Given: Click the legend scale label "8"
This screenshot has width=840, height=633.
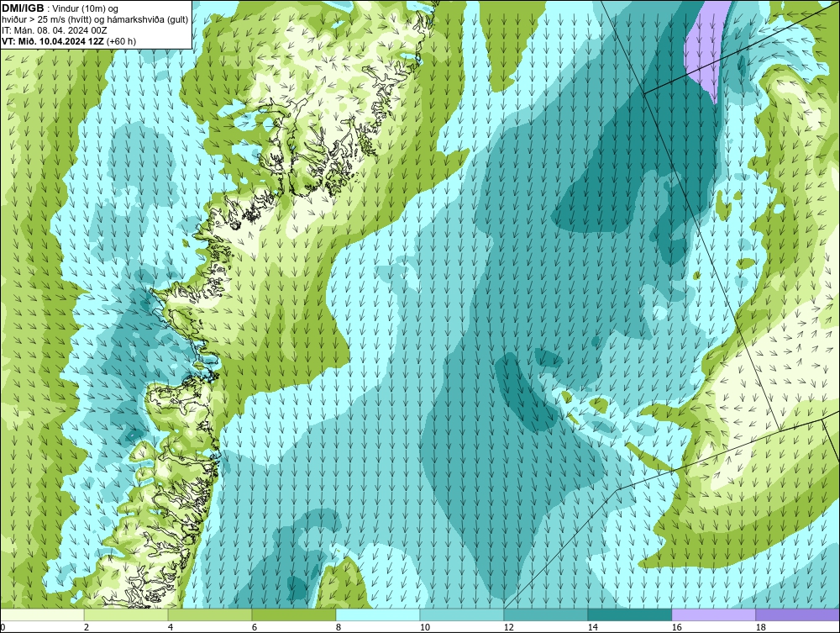Looking at the screenshot, I should tap(338, 627).
